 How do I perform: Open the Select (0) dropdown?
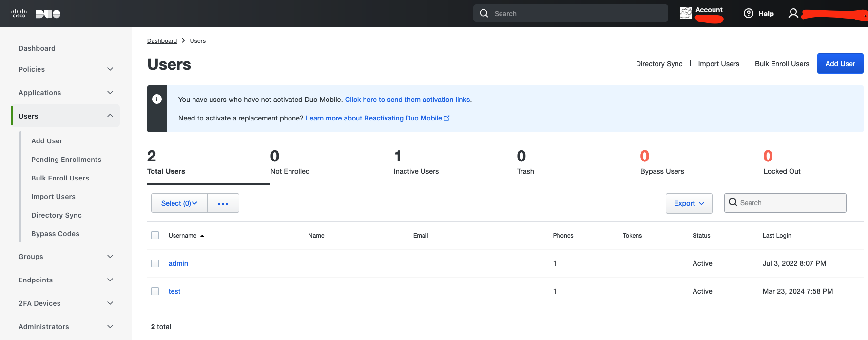pyautogui.click(x=179, y=203)
